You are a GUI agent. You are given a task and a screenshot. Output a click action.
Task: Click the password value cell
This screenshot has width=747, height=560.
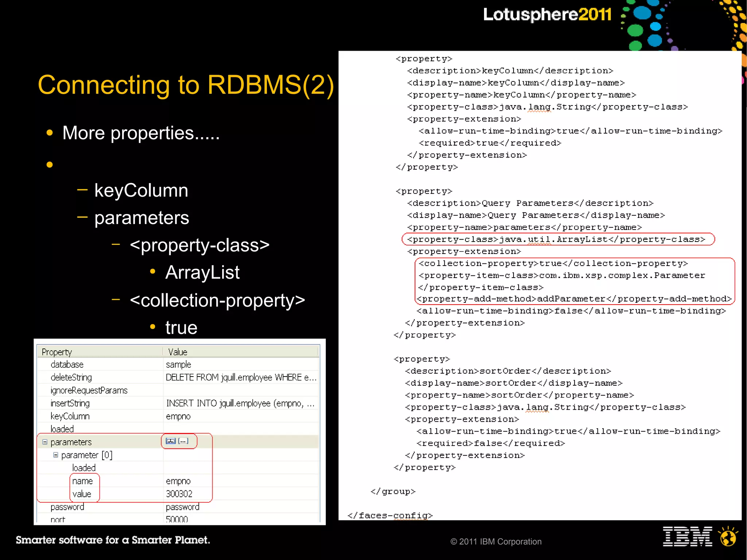pyautogui.click(x=183, y=507)
